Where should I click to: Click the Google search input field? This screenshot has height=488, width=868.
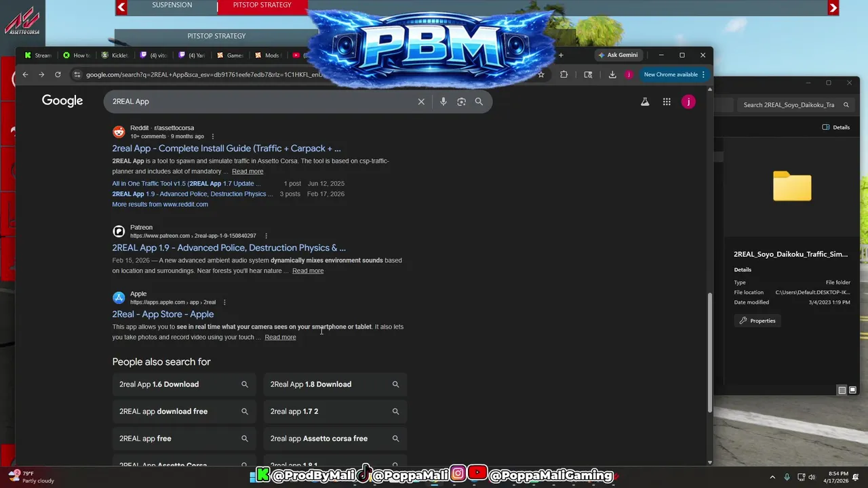pos(261,102)
